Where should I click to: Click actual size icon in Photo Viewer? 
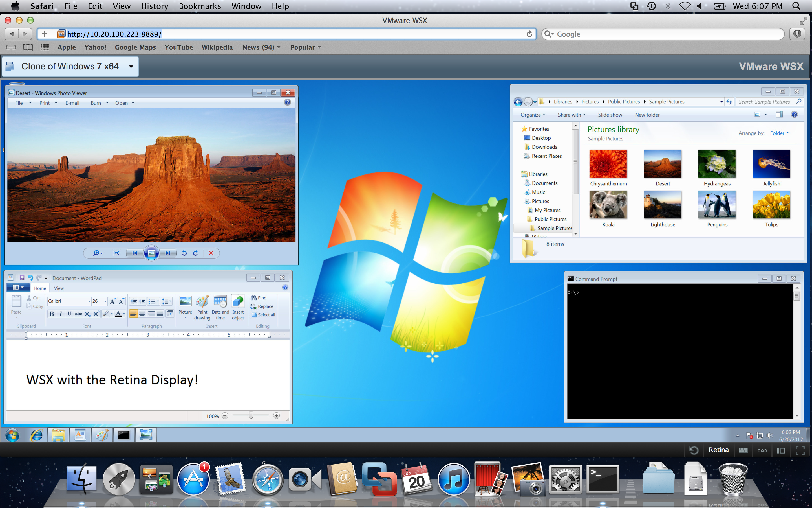click(x=116, y=253)
